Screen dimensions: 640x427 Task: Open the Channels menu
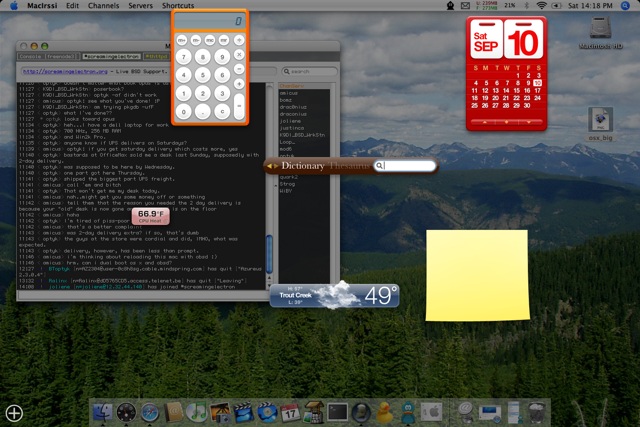tap(104, 6)
